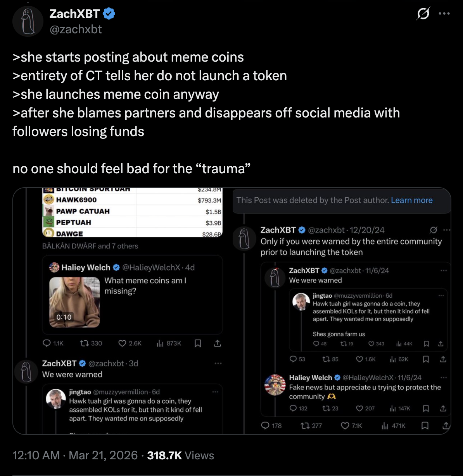Screen dimensions: 463x476
Task: Bookmark jingtao's 'Hawk tuah girl' post
Action: click(x=426, y=344)
